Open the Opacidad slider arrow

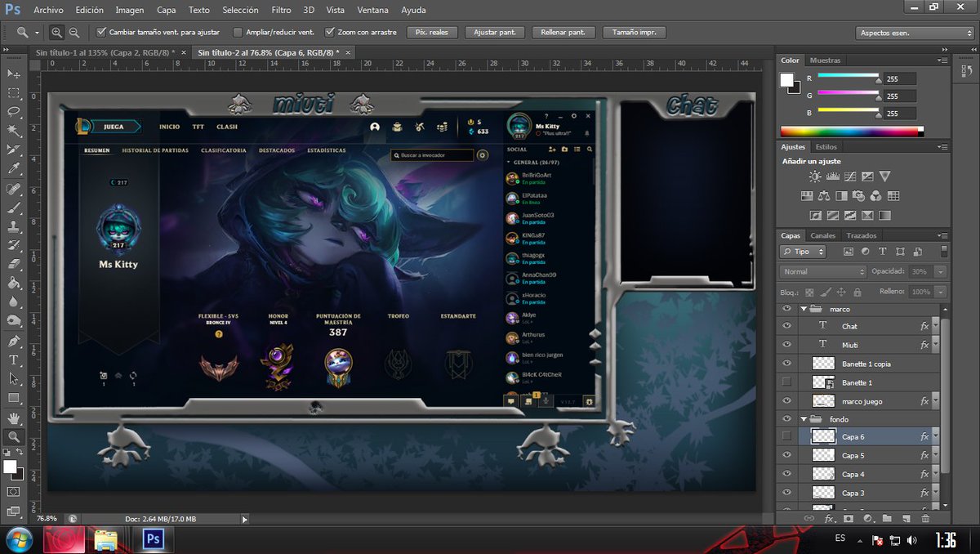(x=942, y=271)
